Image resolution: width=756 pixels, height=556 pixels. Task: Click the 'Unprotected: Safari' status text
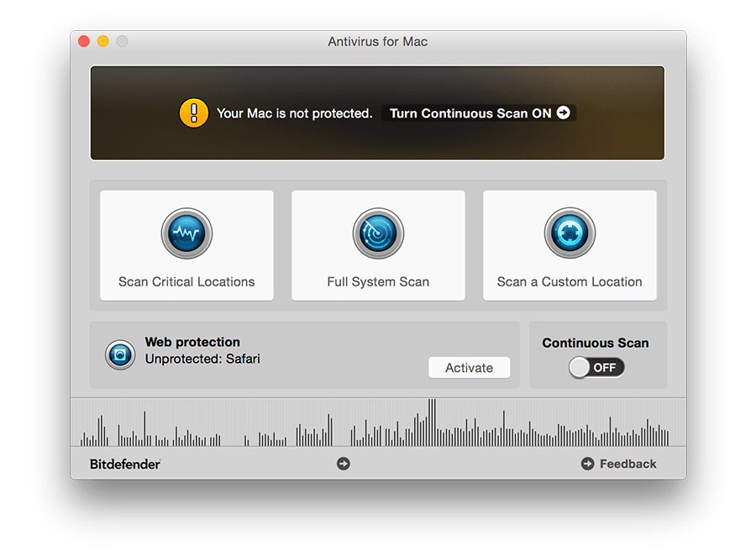click(x=202, y=359)
